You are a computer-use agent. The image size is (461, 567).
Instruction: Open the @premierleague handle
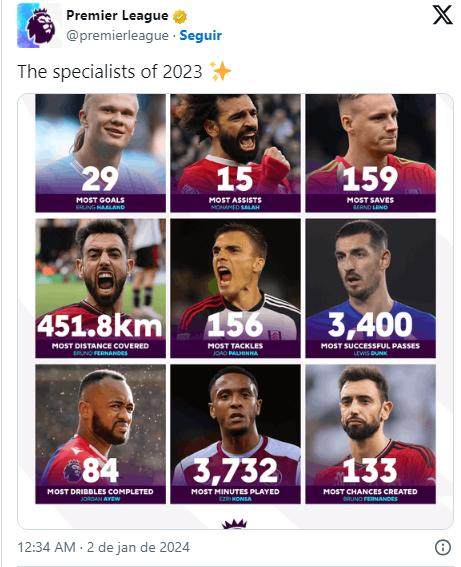coord(118,35)
